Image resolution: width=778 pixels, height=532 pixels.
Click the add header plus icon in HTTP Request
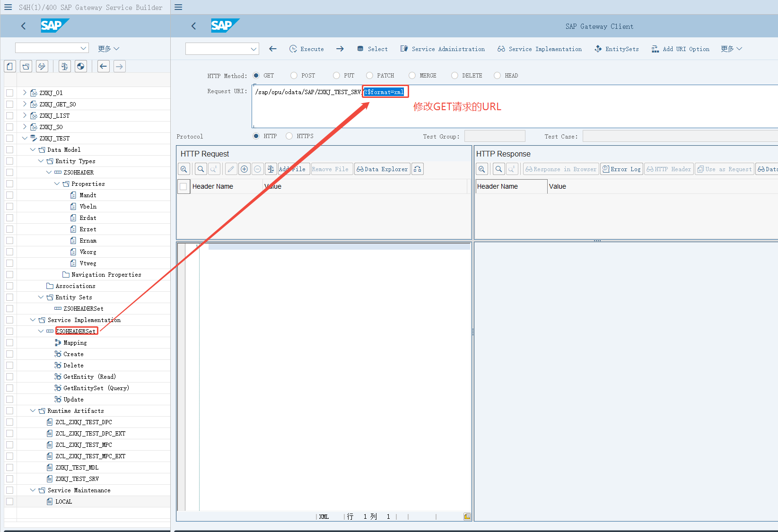pyautogui.click(x=245, y=169)
